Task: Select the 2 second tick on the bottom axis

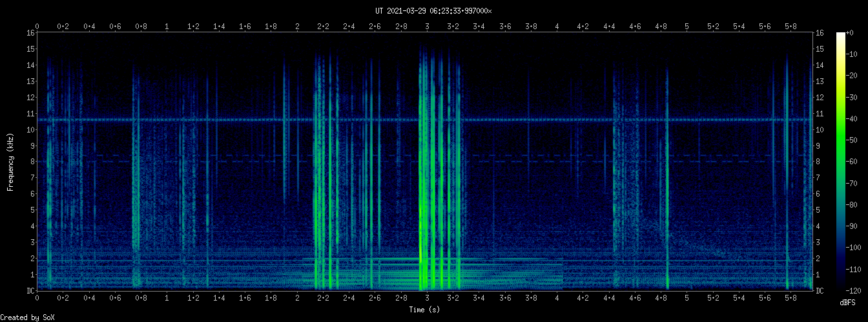Action: (x=297, y=299)
